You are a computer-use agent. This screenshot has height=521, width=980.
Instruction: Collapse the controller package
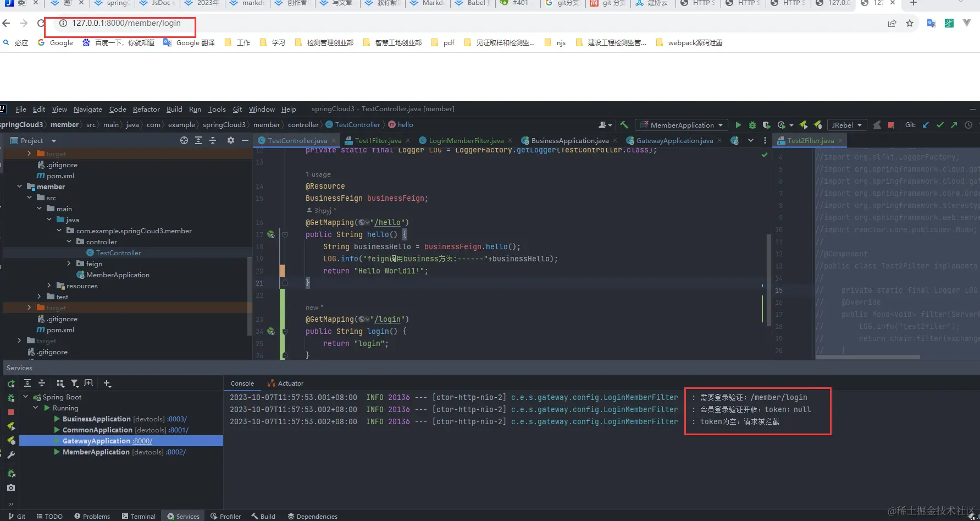69,242
